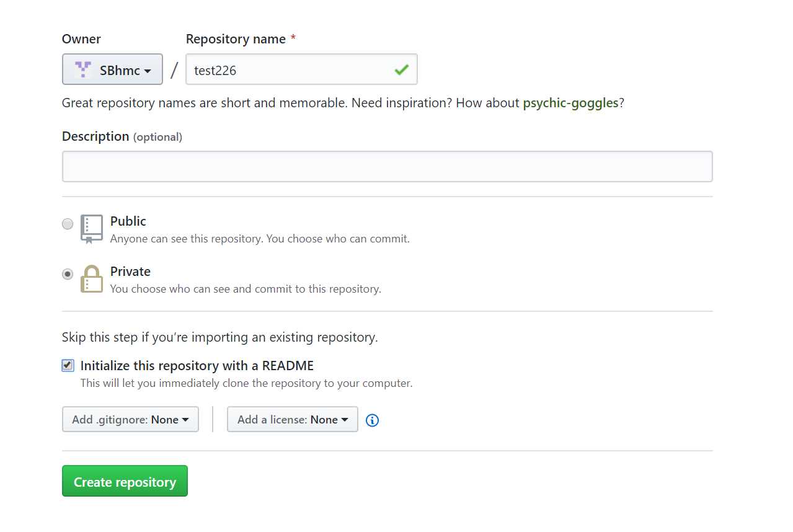This screenshot has height=532, width=793.
Task: Click the bold "Public" option label
Action: point(128,221)
